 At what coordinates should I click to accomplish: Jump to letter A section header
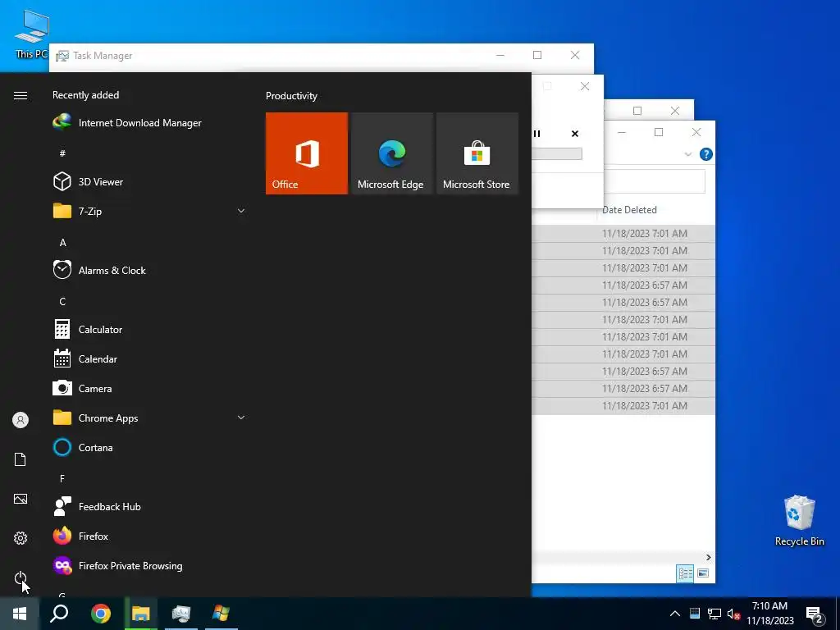62,243
